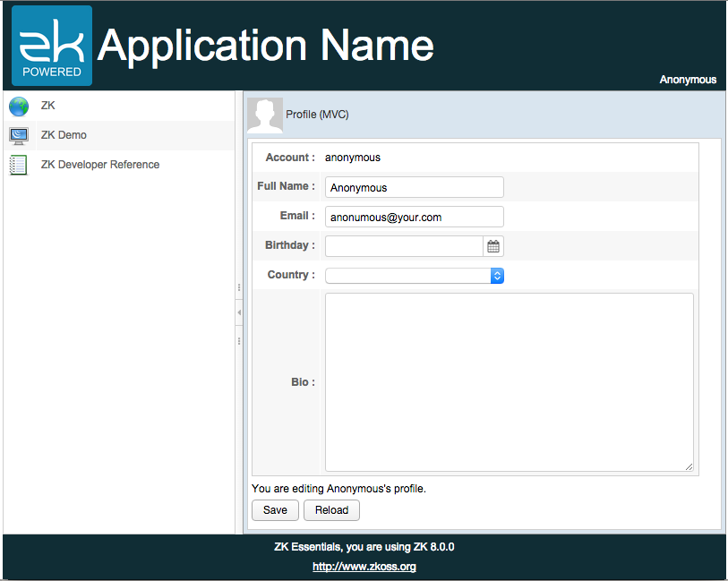
Task: Click the ZK Powered logo
Action: tap(52, 46)
